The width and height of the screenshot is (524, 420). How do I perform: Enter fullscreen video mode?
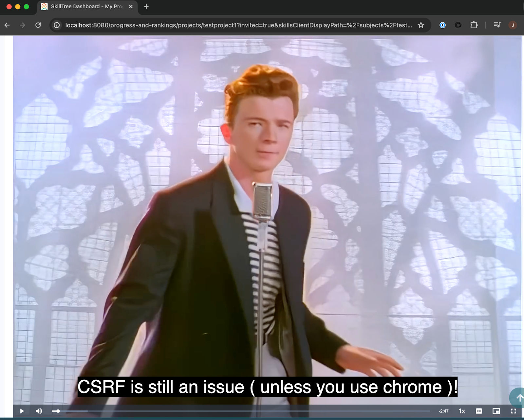[514, 411]
